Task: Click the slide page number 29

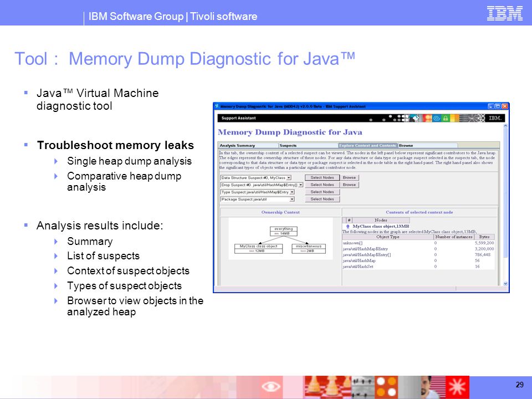Action: [519, 385]
